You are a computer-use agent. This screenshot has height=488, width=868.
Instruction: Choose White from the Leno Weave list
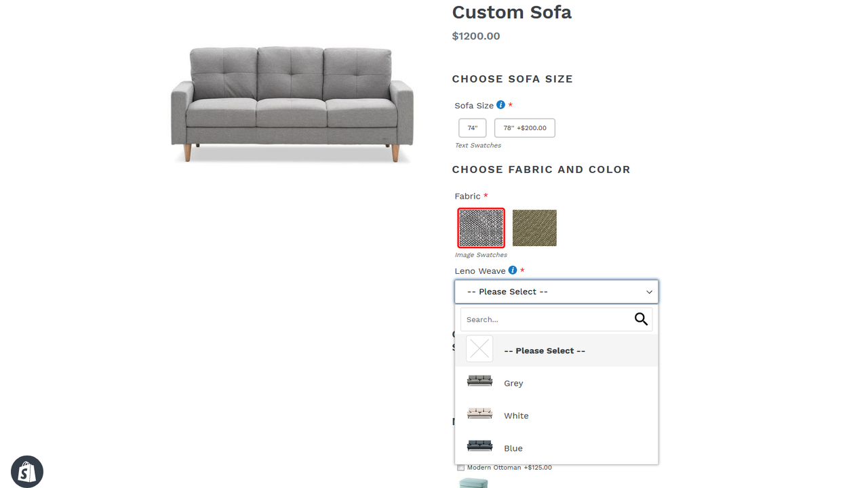[516, 415]
